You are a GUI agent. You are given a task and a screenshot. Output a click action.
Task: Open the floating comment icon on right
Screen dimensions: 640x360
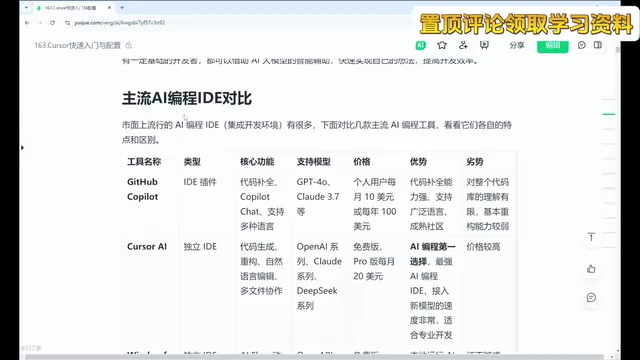(591, 298)
